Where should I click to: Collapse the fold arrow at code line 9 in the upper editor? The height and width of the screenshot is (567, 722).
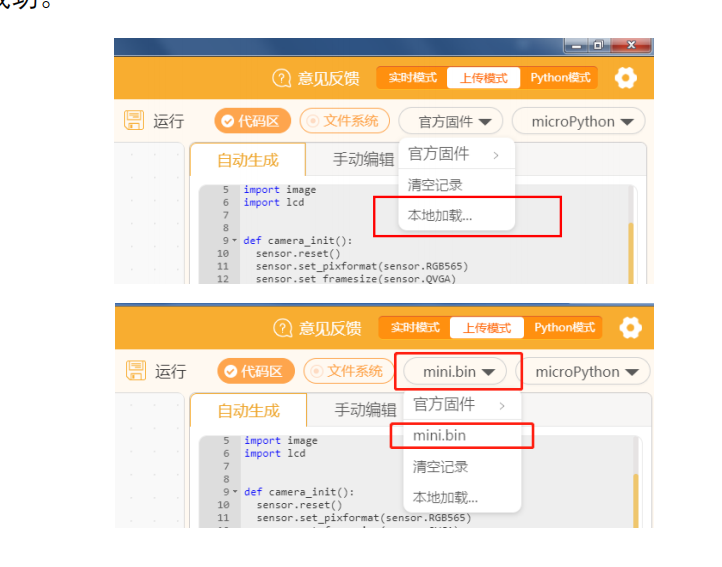coord(234,241)
